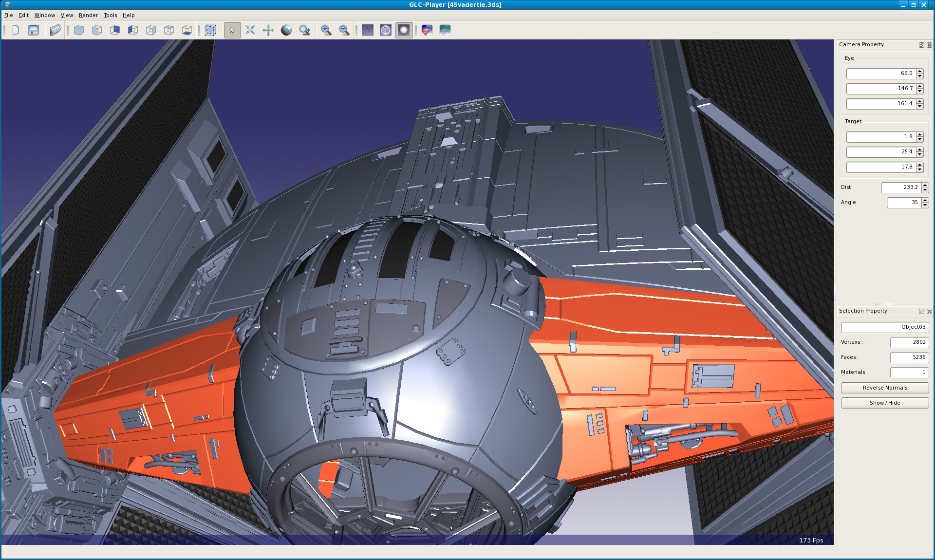Increase Target value 17.8 with up arrow
The width and height of the screenshot is (935, 560).
pos(920,165)
